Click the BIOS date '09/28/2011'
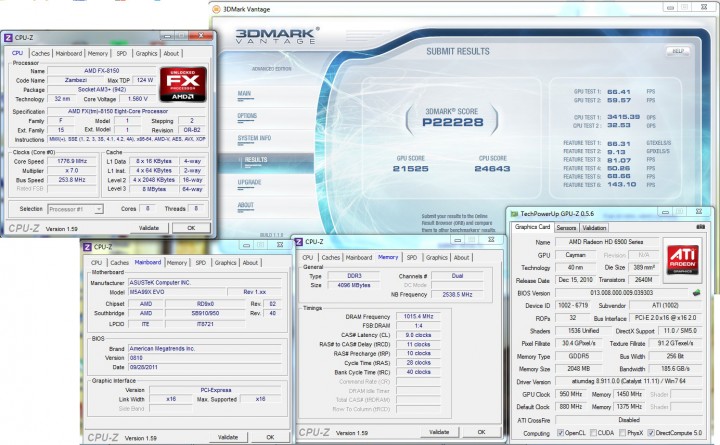This screenshot has width=720, height=445. (x=205, y=367)
